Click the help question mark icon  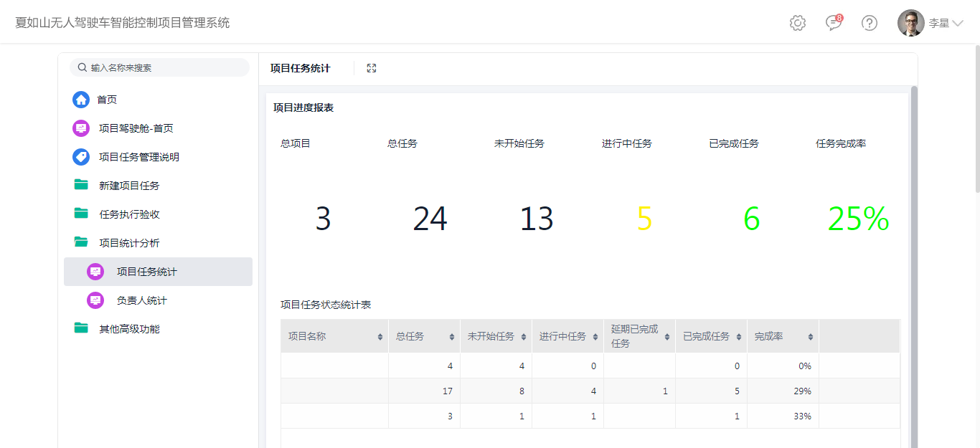[x=869, y=23]
